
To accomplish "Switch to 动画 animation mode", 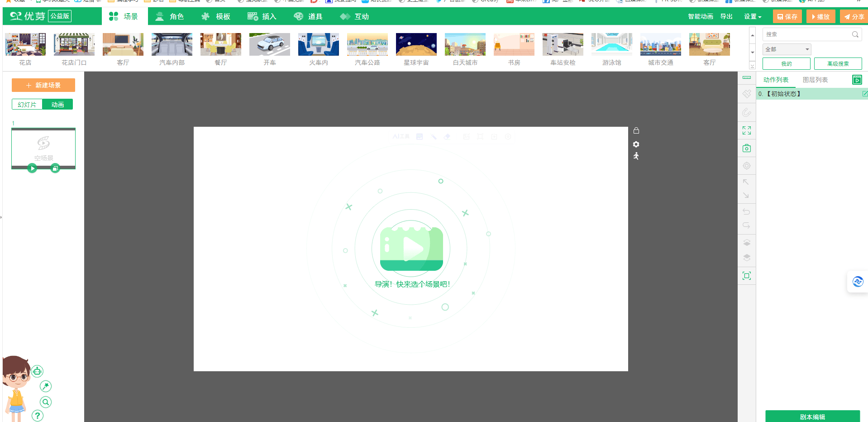I will click(57, 105).
